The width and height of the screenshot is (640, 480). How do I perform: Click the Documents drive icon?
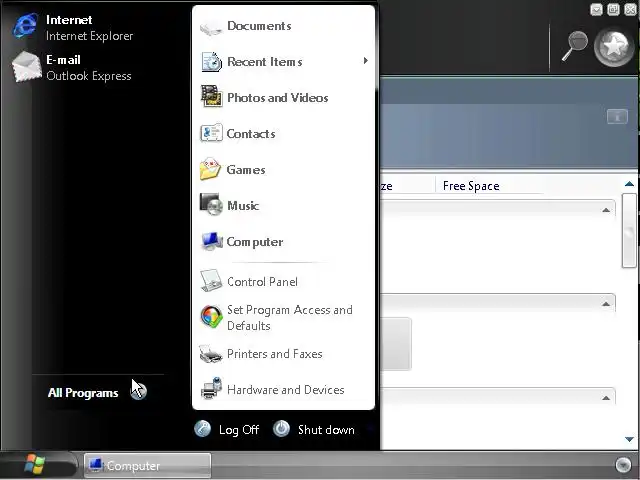(211, 28)
